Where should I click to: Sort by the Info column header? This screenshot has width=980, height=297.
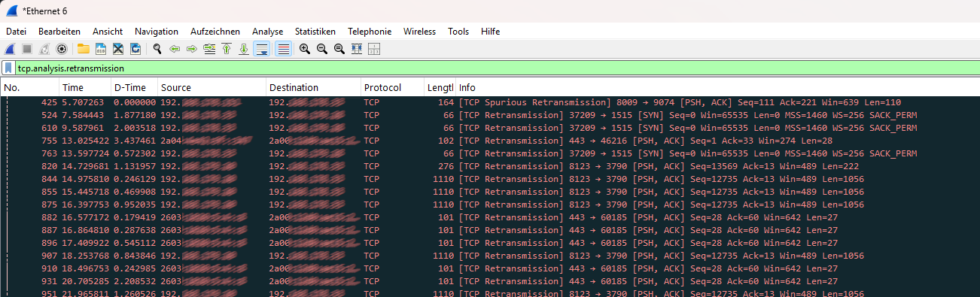[717, 87]
